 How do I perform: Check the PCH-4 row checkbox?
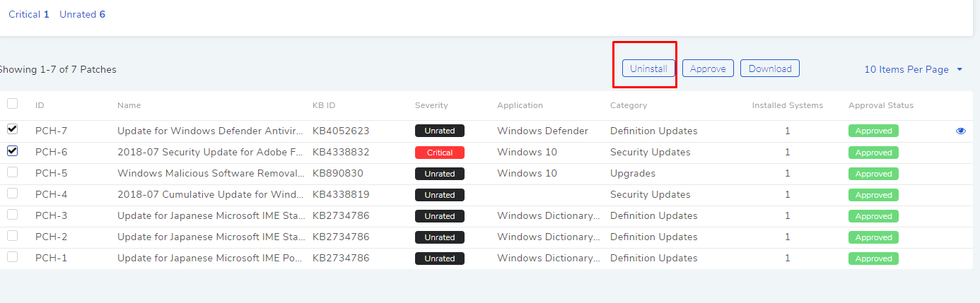click(x=12, y=193)
